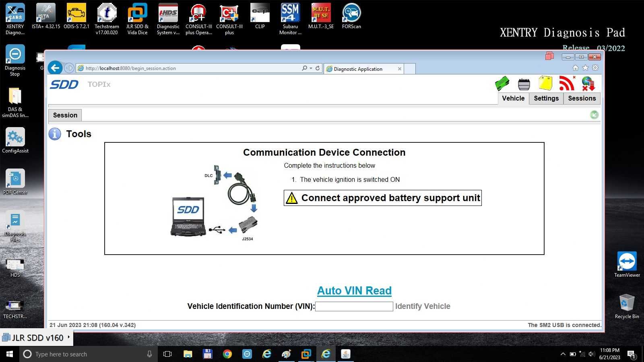Click the yellow sticky note icon in SDD
This screenshot has width=644, height=362.
click(545, 83)
